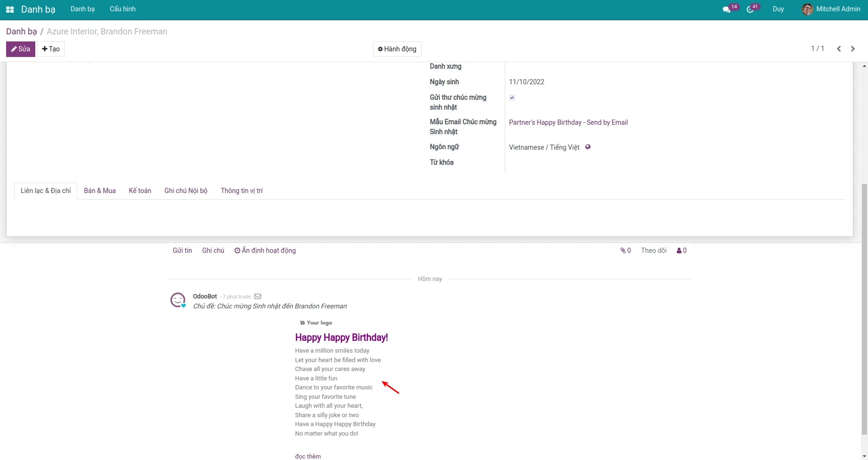
Task: Click Mitchell Admin avatar picture
Action: coord(807,9)
